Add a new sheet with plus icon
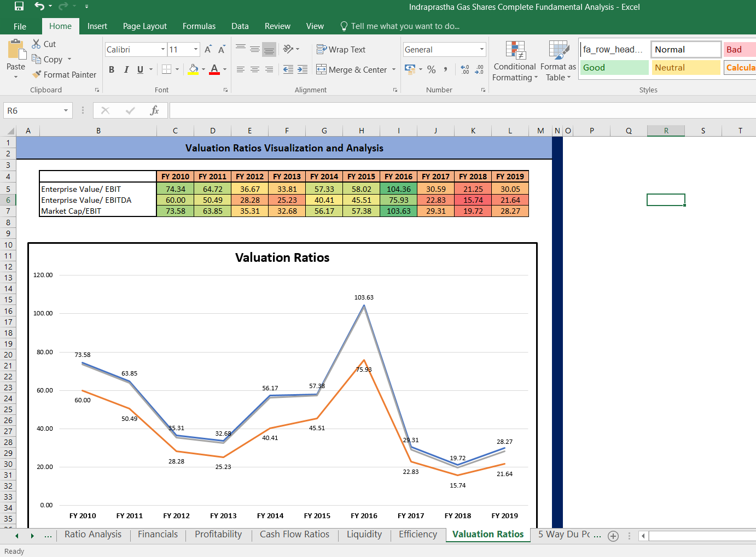 (613, 536)
